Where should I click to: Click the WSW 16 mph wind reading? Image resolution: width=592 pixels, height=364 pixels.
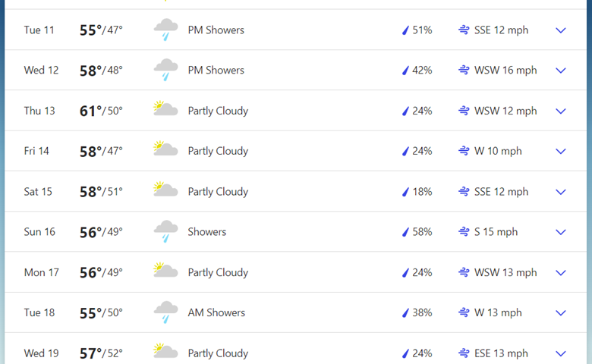click(x=505, y=71)
